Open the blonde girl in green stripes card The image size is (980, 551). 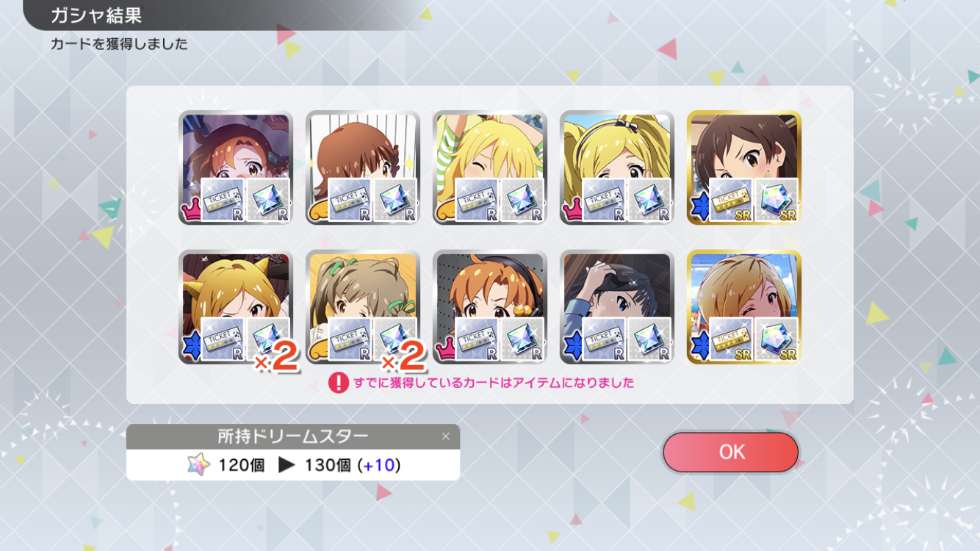click(490, 168)
